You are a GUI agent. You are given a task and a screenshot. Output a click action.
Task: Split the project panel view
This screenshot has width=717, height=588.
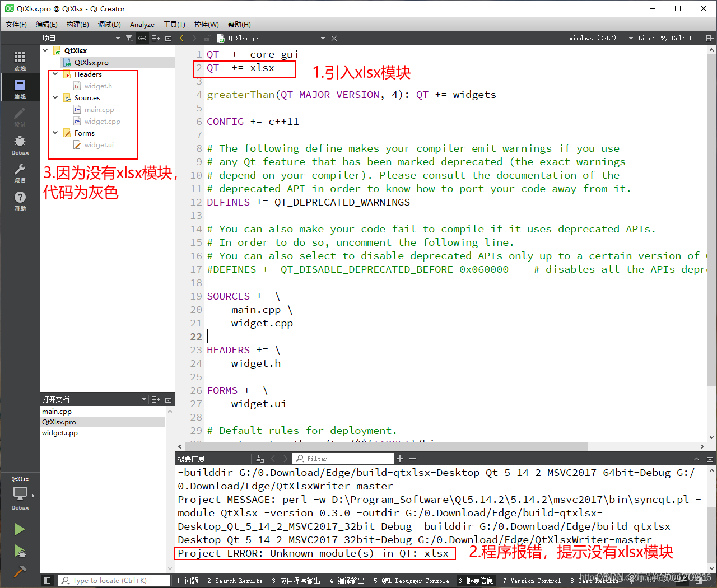pos(156,38)
